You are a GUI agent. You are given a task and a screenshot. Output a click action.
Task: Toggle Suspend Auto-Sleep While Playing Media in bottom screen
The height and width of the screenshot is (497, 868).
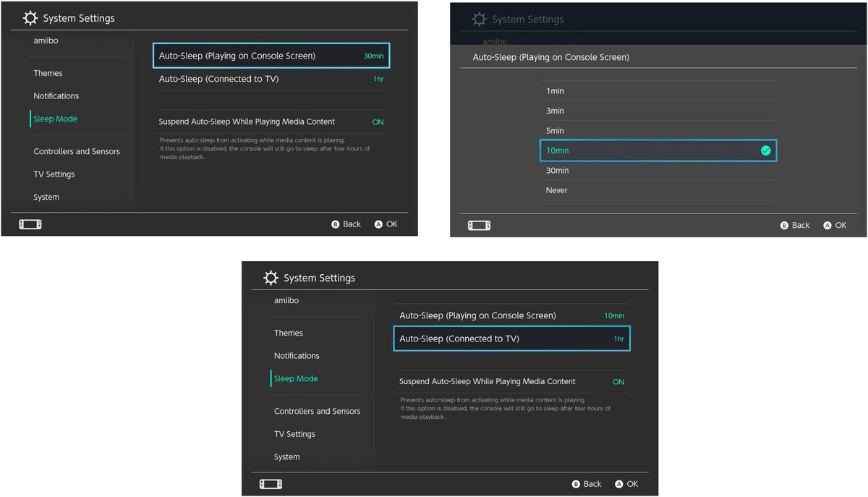[512, 381]
